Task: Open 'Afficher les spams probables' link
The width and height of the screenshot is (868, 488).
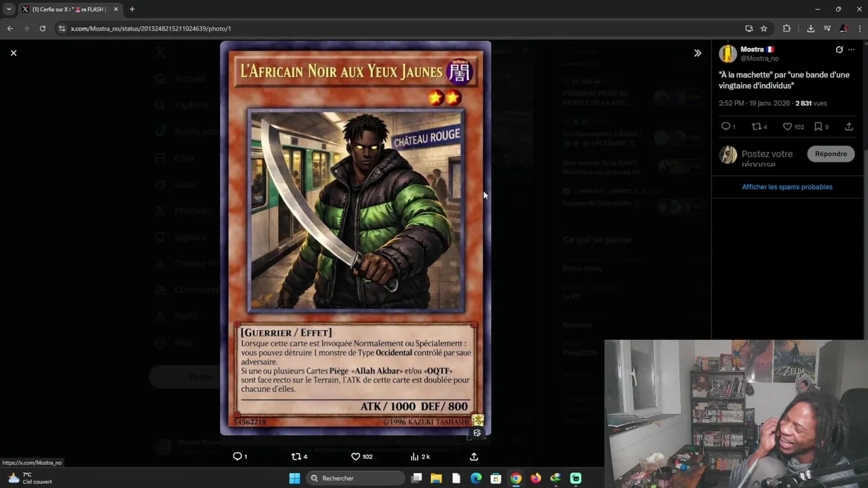Action: click(787, 187)
